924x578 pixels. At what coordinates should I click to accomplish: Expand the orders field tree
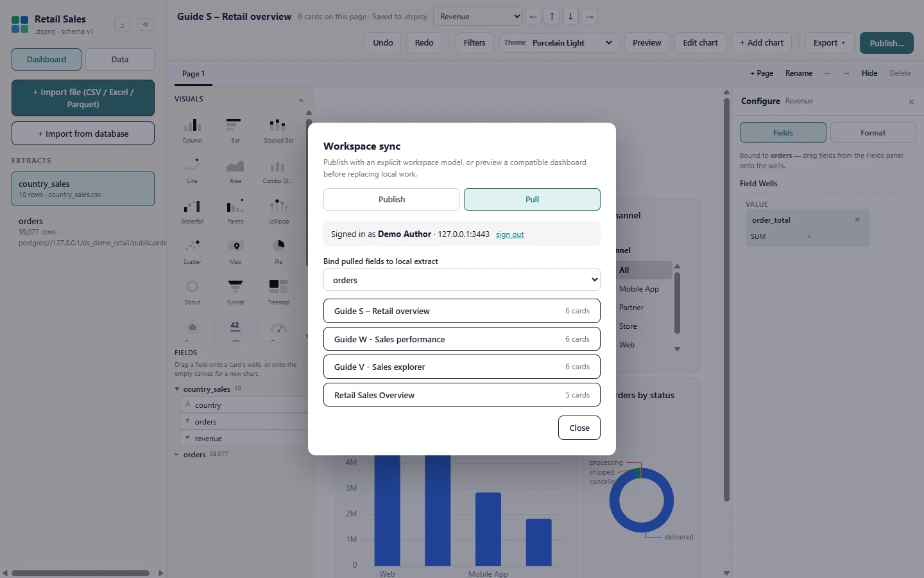click(177, 455)
